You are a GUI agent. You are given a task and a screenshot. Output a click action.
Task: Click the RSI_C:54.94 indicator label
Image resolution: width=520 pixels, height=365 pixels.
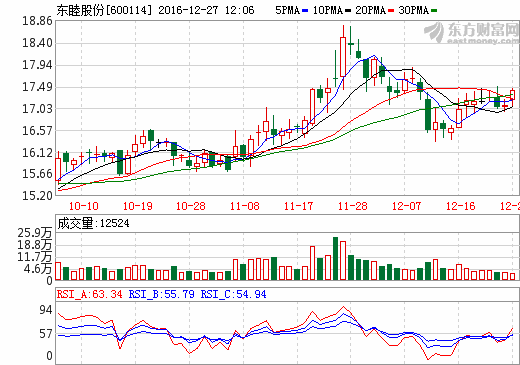[233, 294]
